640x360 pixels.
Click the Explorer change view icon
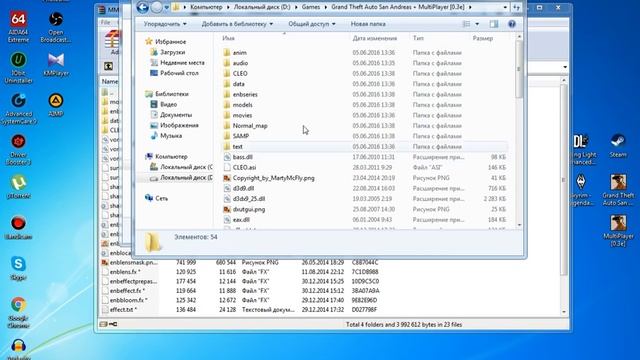[x=466, y=24]
